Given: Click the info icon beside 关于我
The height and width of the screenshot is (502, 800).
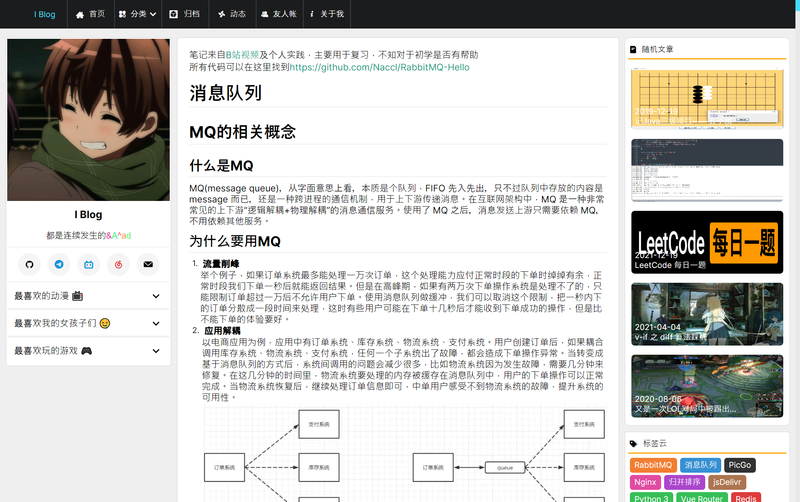Looking at the screenshot, I should click(311, 14).
